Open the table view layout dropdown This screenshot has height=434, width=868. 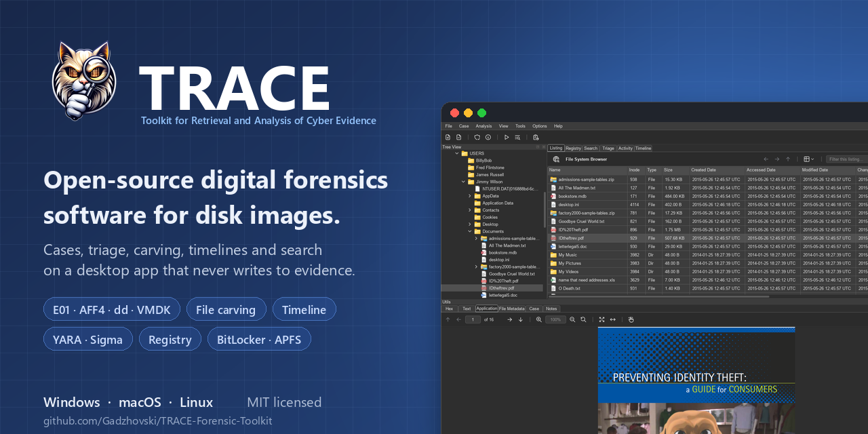click(x=809, y=159)
